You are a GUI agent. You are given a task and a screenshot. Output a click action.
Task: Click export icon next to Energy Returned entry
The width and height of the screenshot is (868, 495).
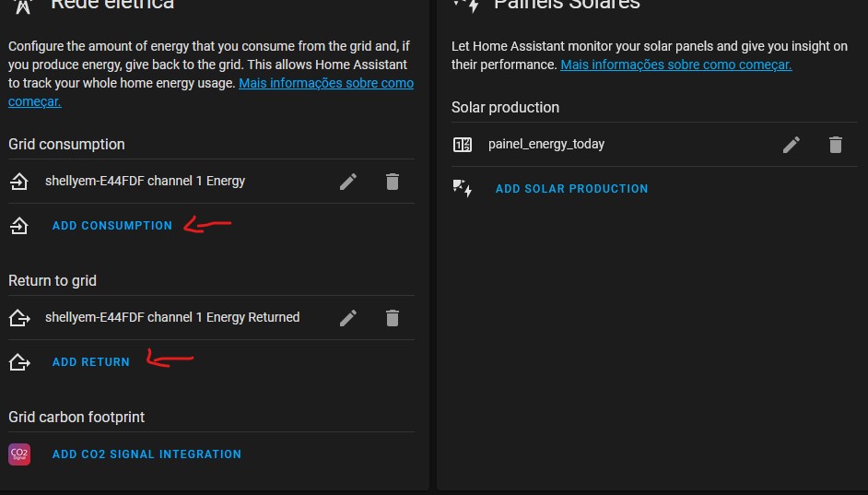click(19, 318)
